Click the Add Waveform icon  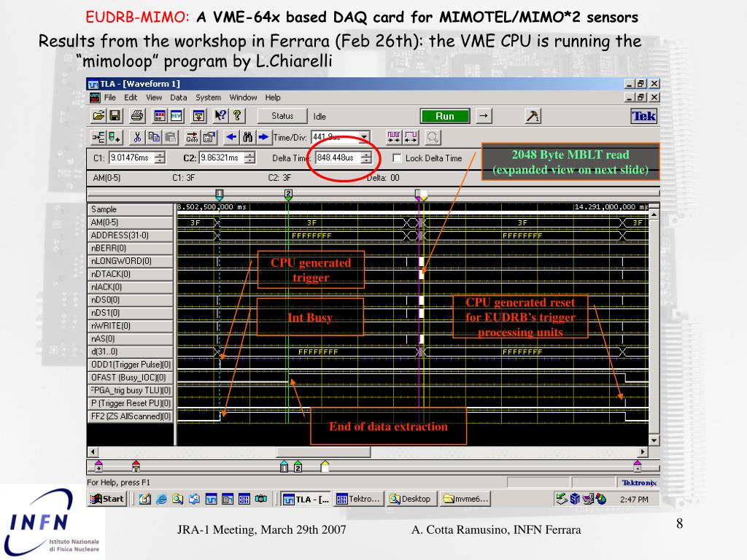pyautogui.click(x=98, y=138)
